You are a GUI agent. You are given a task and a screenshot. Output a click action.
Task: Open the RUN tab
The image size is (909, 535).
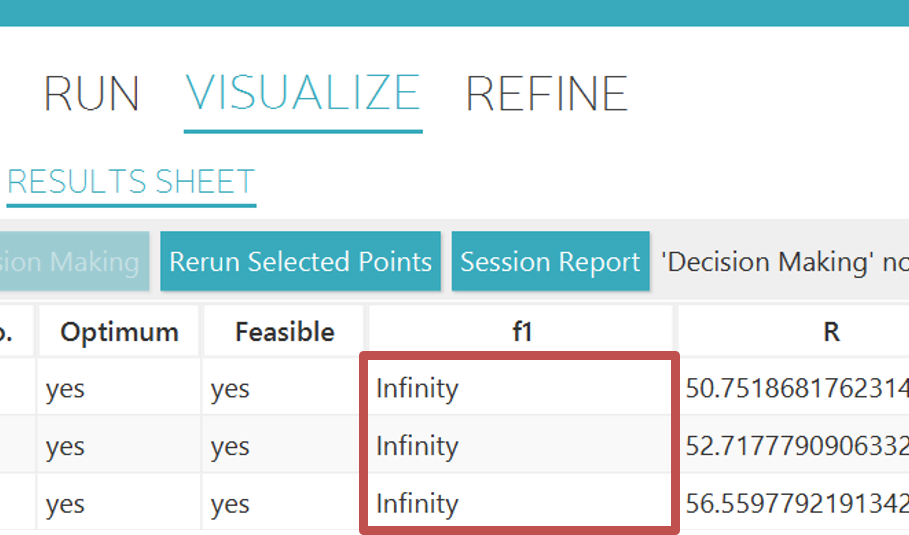[x=91, y=94]
